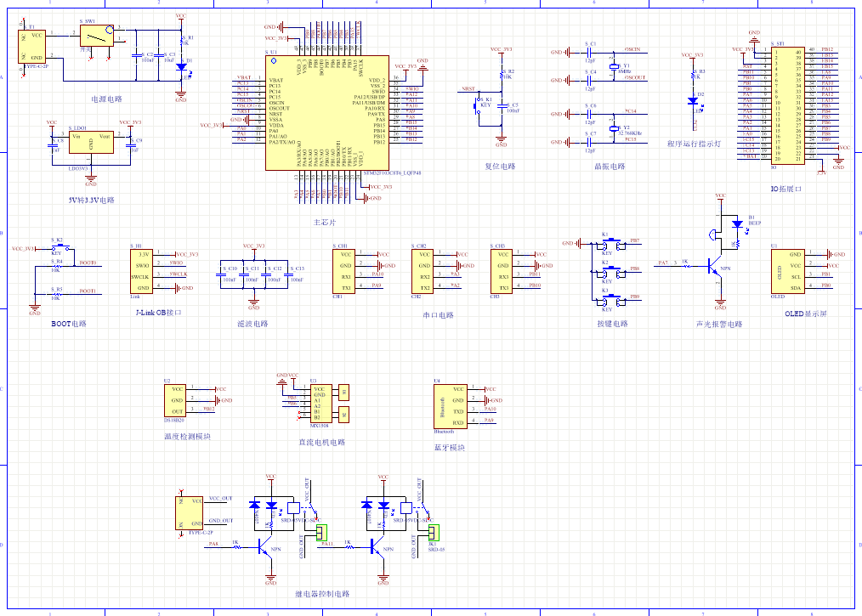Click the 声光报警电路 section label
The image size is (862, 616).
pos(719,325)
